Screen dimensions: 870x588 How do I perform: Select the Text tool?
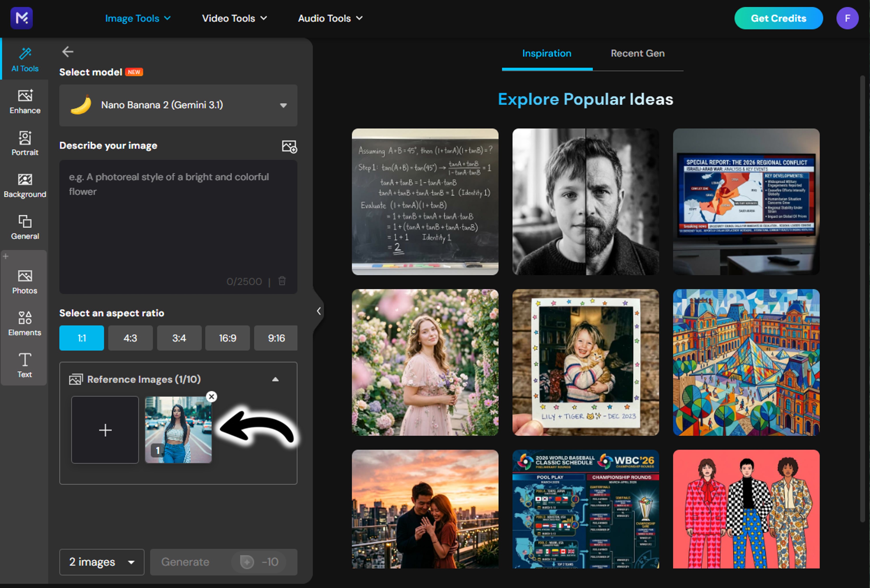click(25, 365)
